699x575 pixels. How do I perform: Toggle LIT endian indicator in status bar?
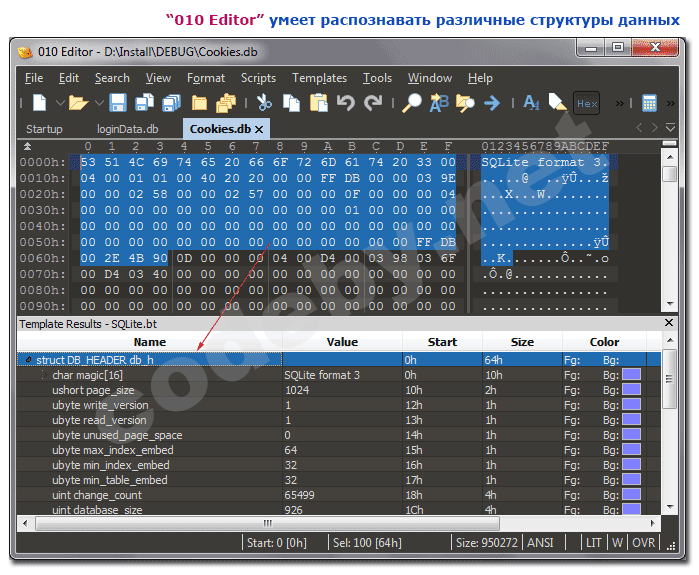click(595, 543)
